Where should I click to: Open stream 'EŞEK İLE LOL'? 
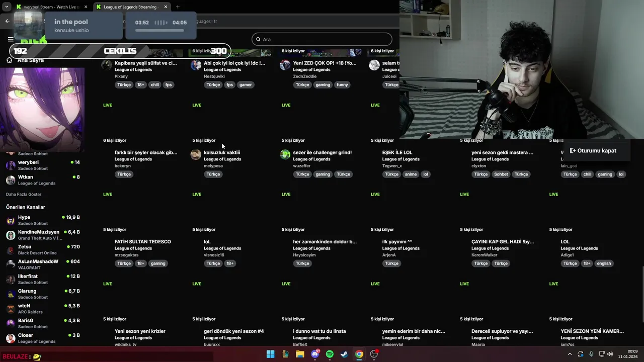click(397, 152)
